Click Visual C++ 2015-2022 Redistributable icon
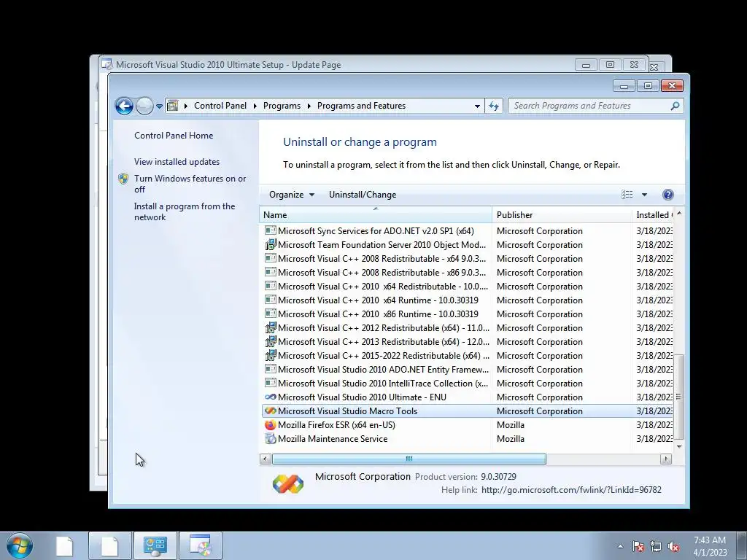The image size is (747, 560). click(x=270, y=355)
